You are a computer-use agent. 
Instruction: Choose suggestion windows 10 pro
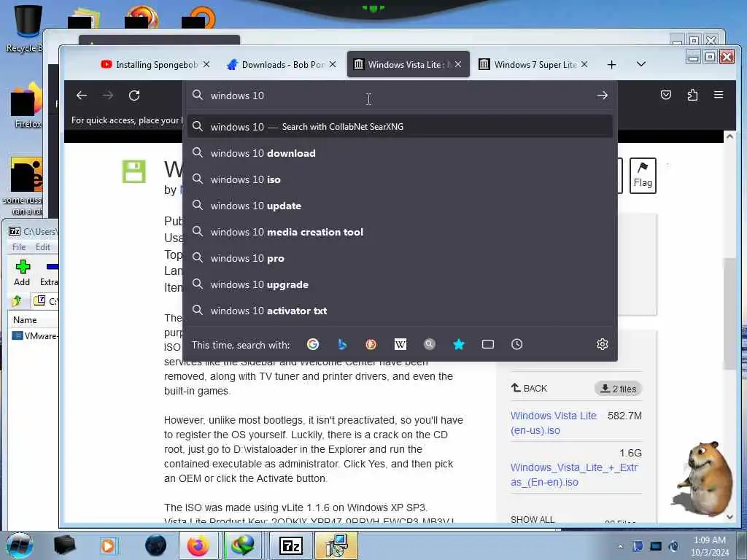pos(400,258)
